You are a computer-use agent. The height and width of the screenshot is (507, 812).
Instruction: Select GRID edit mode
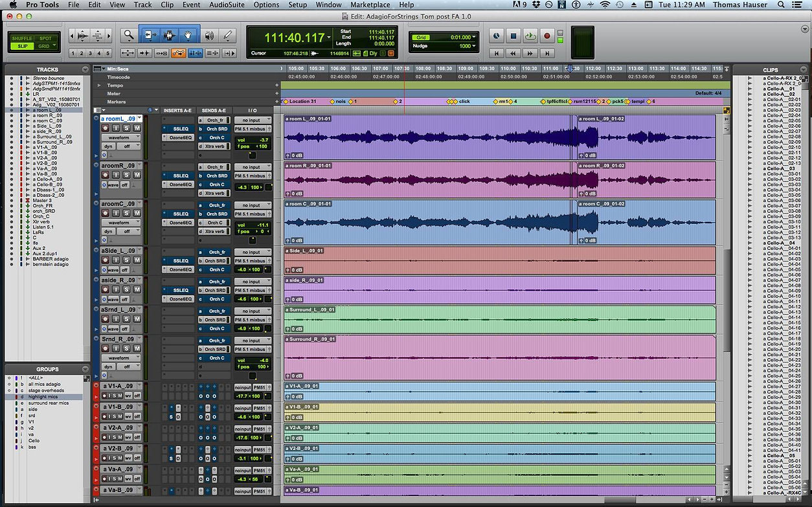pyautogui.click(x=45, y=46)
